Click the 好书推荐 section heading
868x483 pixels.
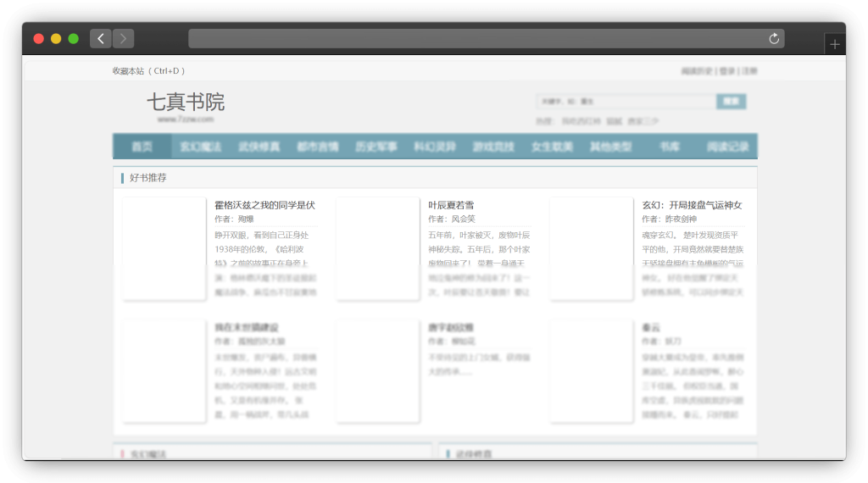pos(147,178)
